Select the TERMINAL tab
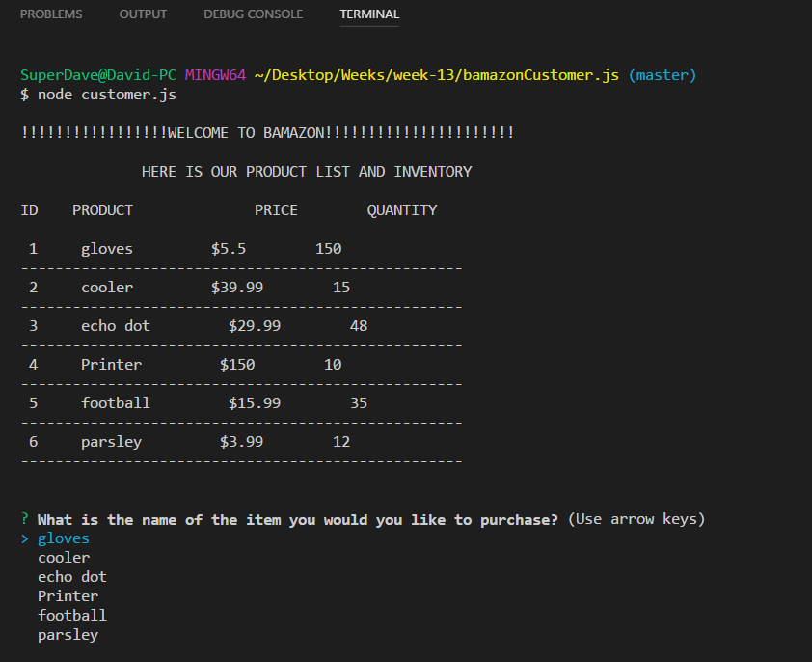The height and width of the screenshot is (662, 812). pyautogui.click(x=369, y=14)
